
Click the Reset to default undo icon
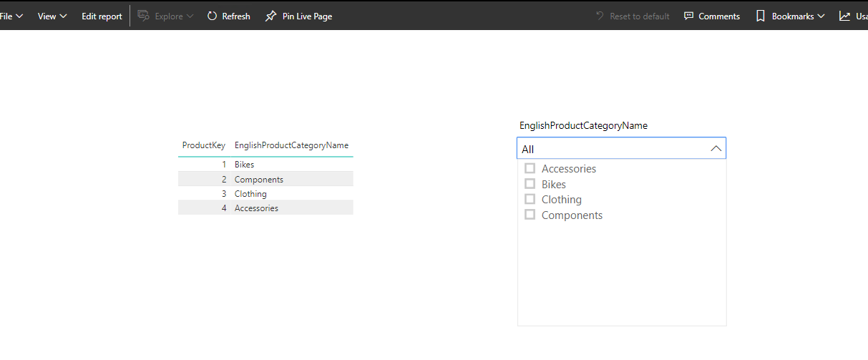coord(600,16)
